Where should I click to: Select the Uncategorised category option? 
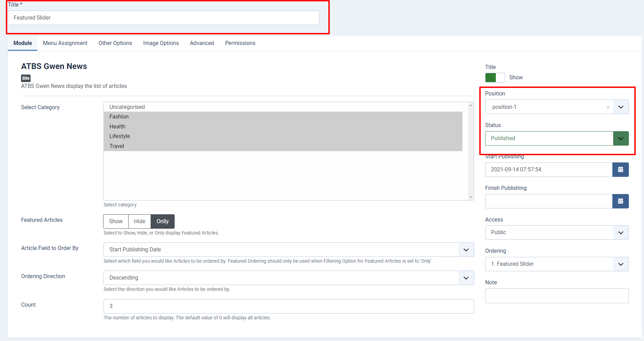pyautogui.click(x=127, y=107)
